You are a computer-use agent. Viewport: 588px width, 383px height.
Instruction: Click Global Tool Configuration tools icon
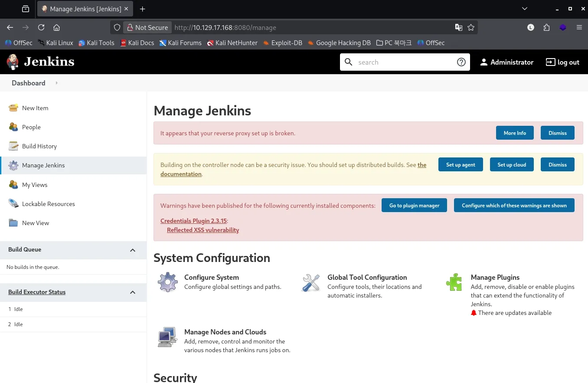coord(311,282)
